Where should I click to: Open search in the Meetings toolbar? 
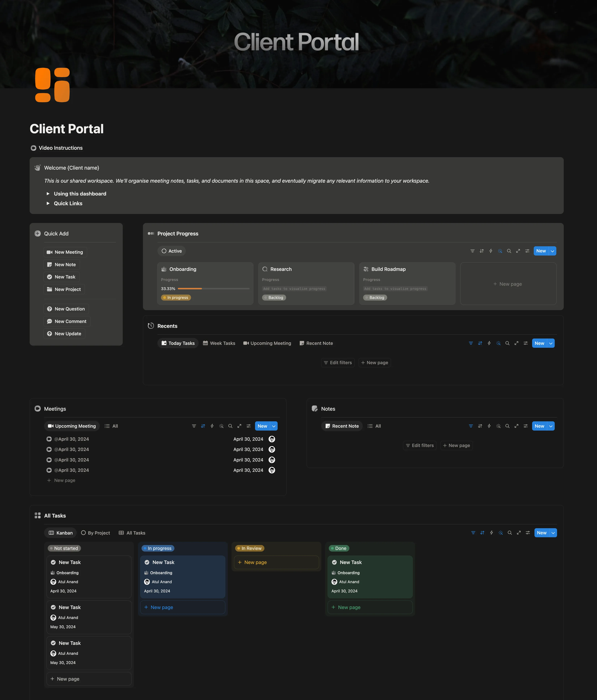[230, 426]
